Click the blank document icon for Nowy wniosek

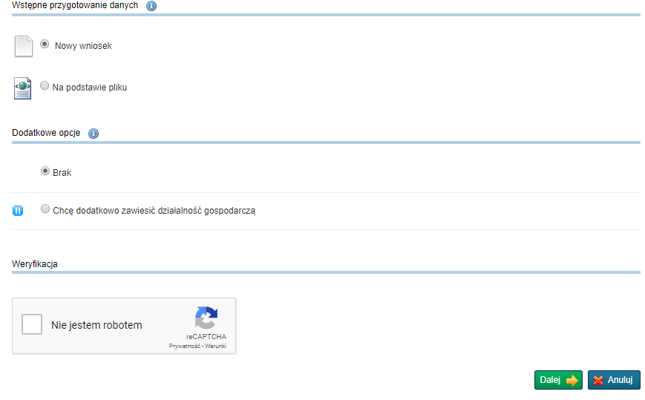pyautogui.click(x=23, y=46)
